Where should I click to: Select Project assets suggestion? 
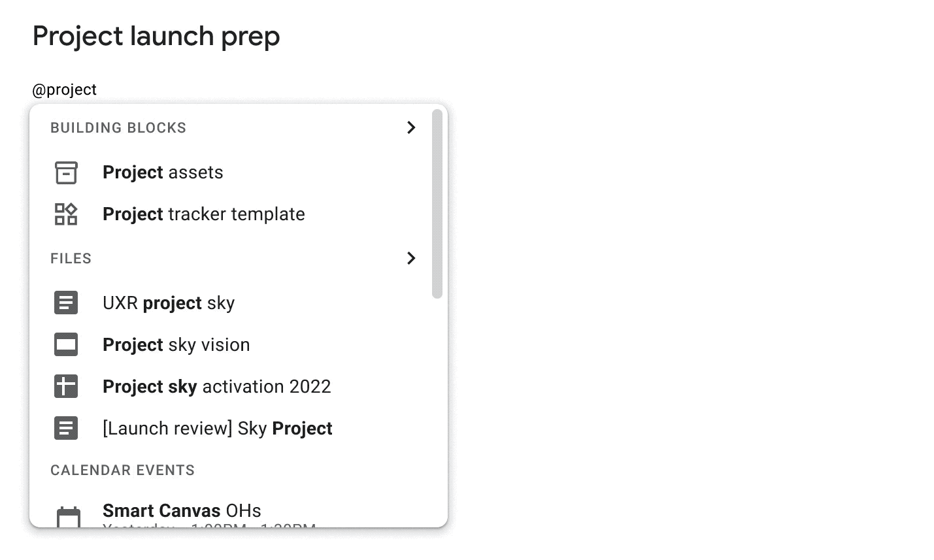(233, 173)
